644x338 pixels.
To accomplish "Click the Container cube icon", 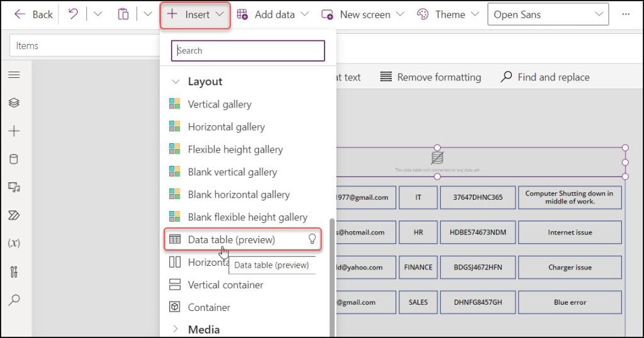I will pyautogui.click(x=175, y=307).
